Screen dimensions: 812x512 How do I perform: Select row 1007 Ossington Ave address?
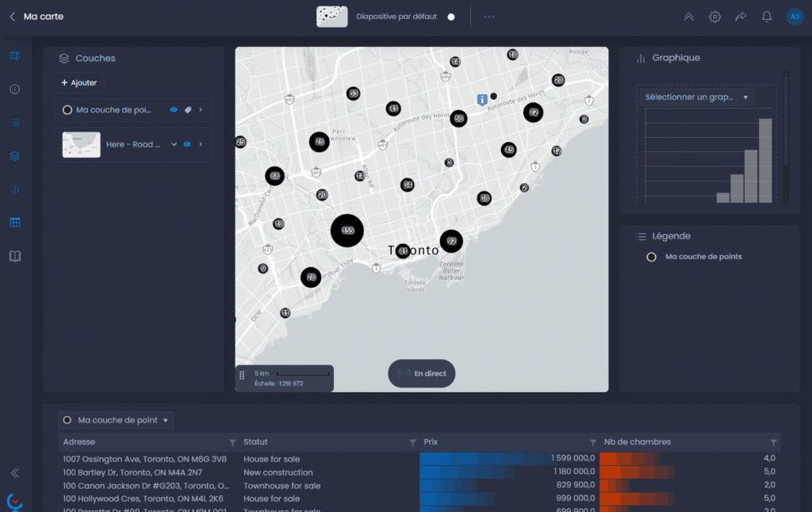(144, 459)
